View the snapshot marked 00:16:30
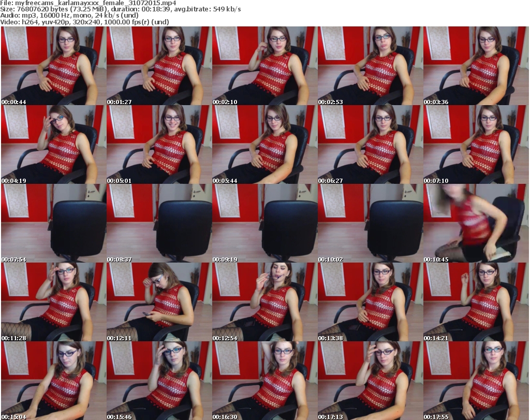The image size is (530, 420). [264, 381]
